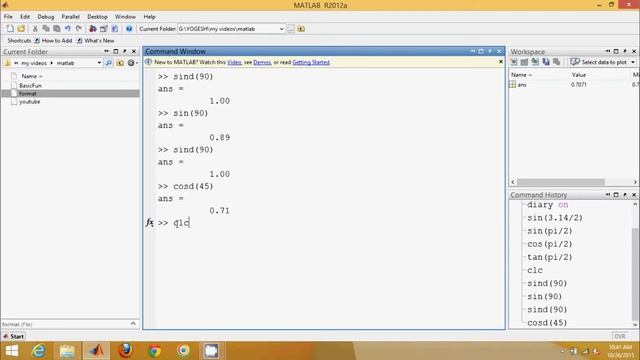Screen dimensions: 640x360
Task: Save workspace icon in Workspace toolbar
Action: (546, 62)
